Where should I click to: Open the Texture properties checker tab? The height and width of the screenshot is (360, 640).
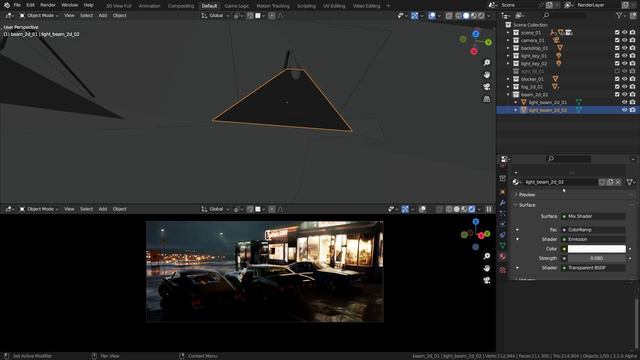[502, 270]
